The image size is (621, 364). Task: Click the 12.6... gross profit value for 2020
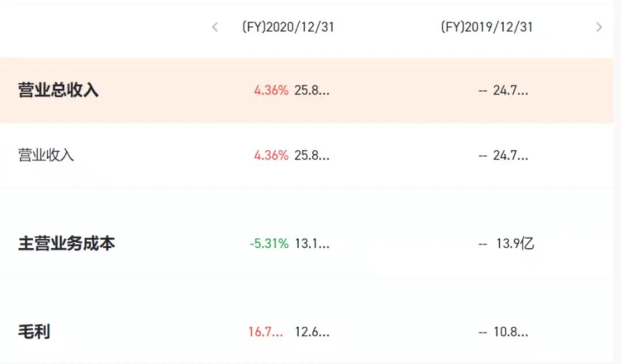(x=312, y=331)
